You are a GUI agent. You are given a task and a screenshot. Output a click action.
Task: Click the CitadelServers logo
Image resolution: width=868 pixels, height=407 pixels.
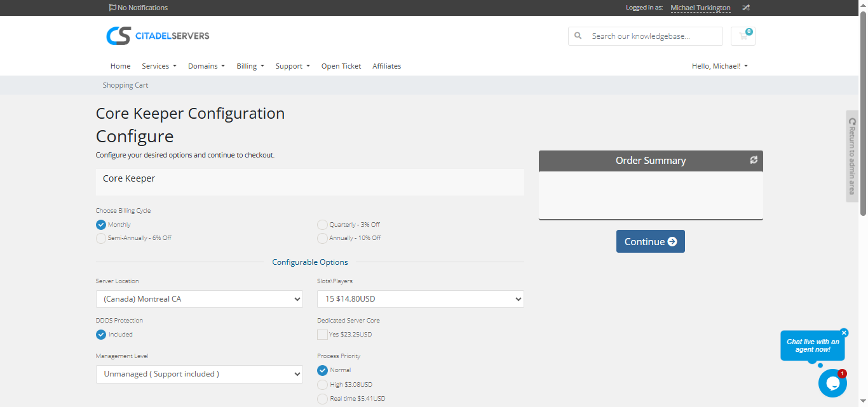click(x=158, y=36)
